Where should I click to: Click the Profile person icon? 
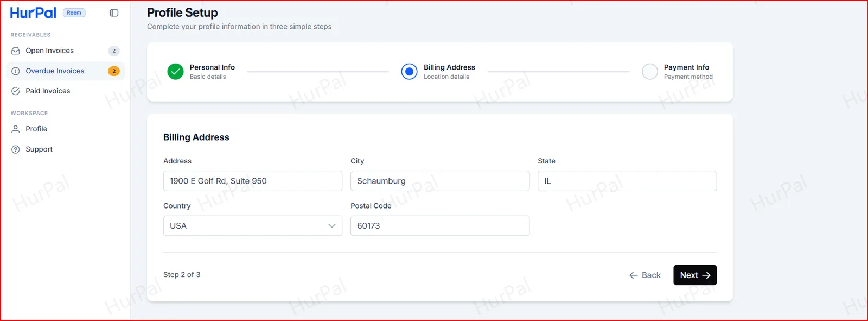16,129
